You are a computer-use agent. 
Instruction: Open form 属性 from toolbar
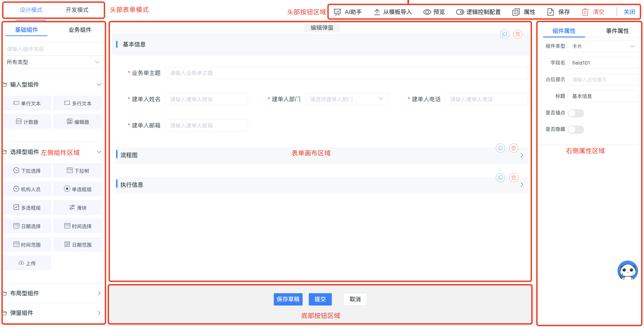524,12
